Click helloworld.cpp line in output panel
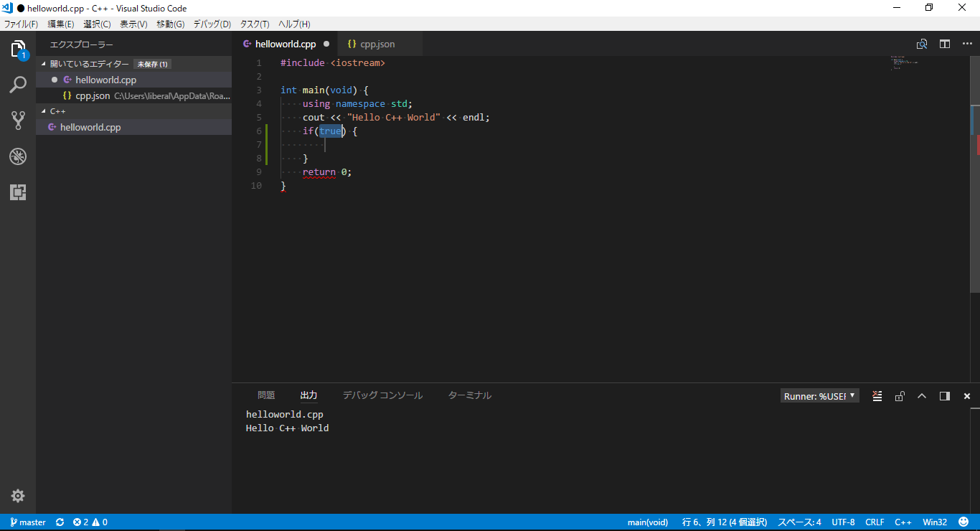 tap(285, 415)
